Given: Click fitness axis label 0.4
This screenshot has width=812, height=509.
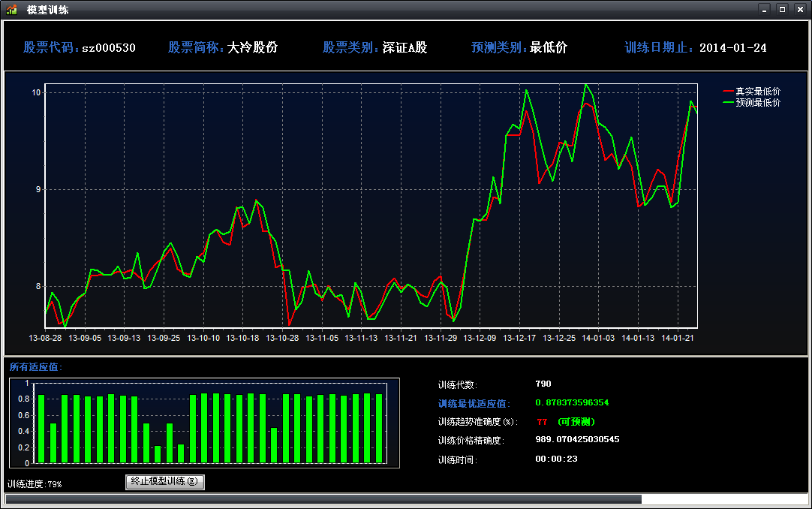Looking at the screenshot, I should 24,432.
